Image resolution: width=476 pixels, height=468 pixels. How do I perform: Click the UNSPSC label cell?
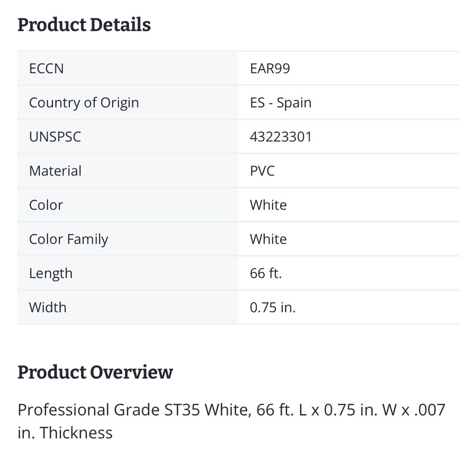[128, 137]
